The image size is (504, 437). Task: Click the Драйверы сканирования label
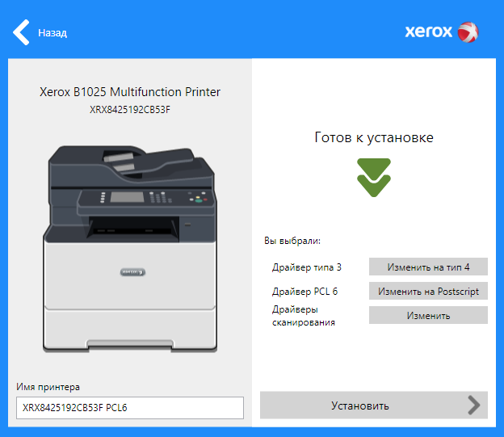(304, 316)
